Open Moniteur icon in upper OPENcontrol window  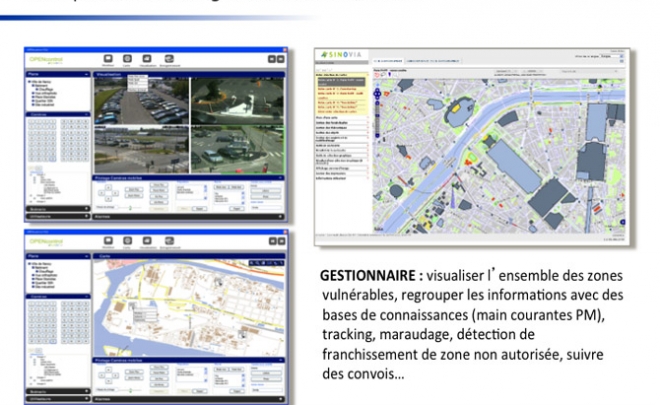[108, 59]
